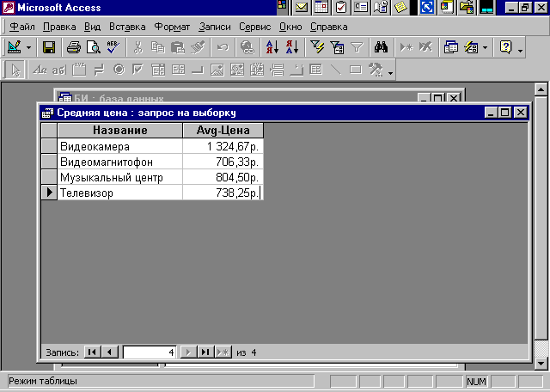Click the Filter By Selection icon

point(317,47)
